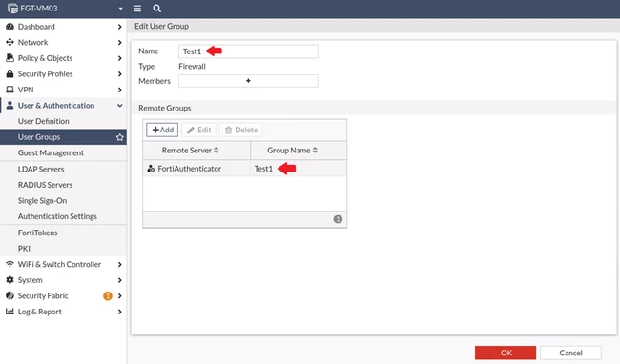The image size is (620, 364).
Task: Sort by Group Name column arrows
Action: (315, 150)
